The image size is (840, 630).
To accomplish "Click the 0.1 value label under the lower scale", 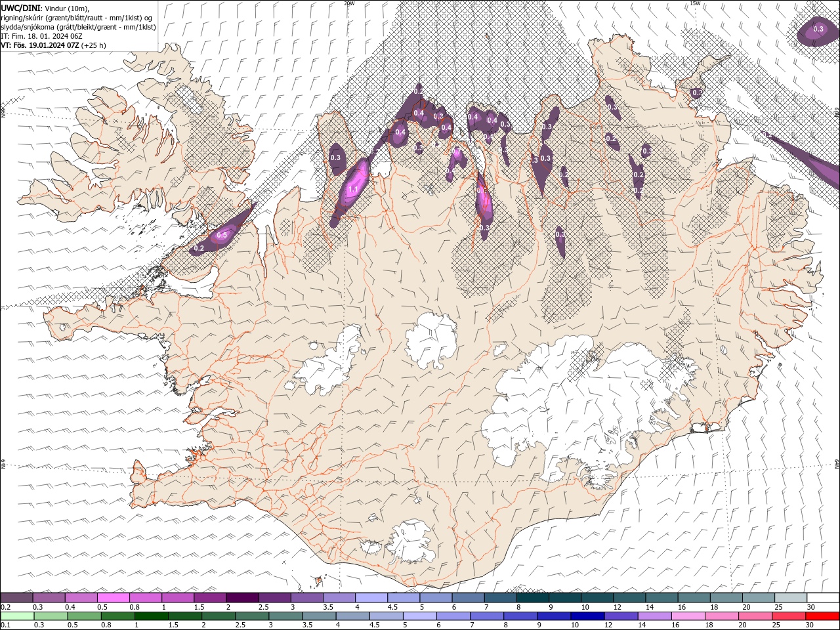I will [5, 625].
